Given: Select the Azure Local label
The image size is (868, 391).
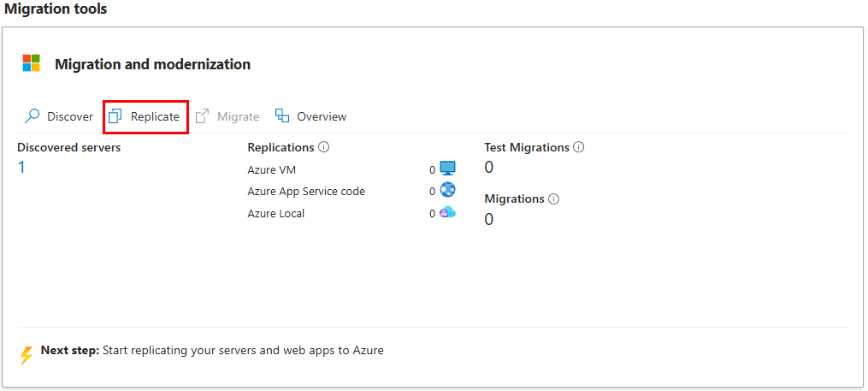Looking at the screenshot, I should pos(275,213).
